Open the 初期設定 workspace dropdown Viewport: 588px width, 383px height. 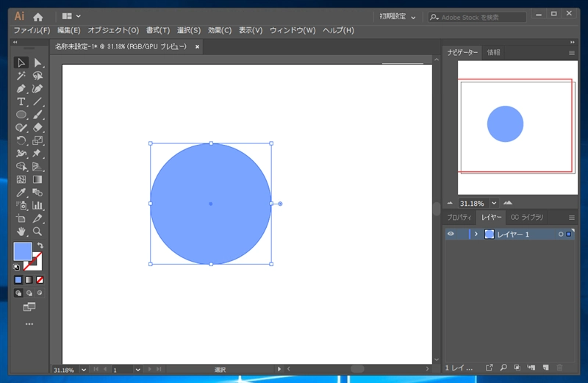point(397,17)
